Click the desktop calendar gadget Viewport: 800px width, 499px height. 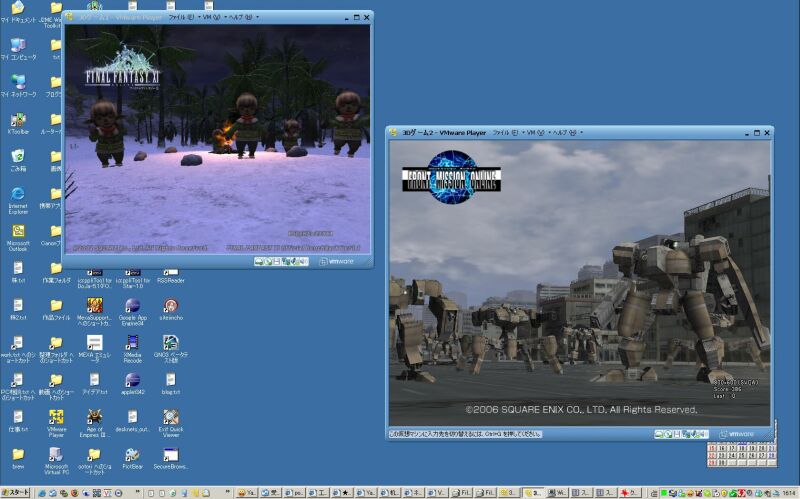(x=742, y=455)
